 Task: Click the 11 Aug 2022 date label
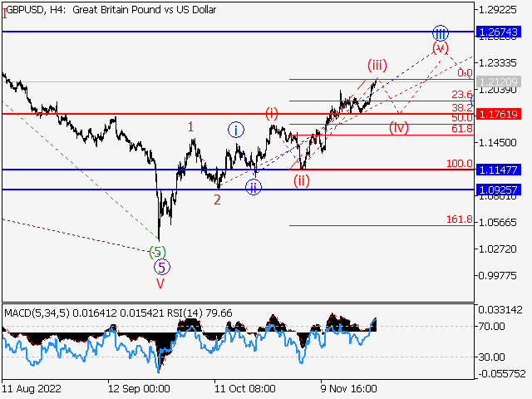click(x=32, y=388)
